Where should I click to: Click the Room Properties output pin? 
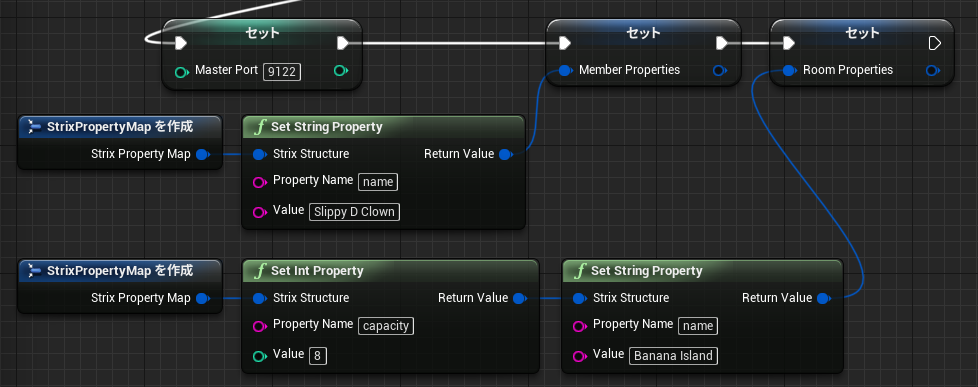(x=933, y=71)
